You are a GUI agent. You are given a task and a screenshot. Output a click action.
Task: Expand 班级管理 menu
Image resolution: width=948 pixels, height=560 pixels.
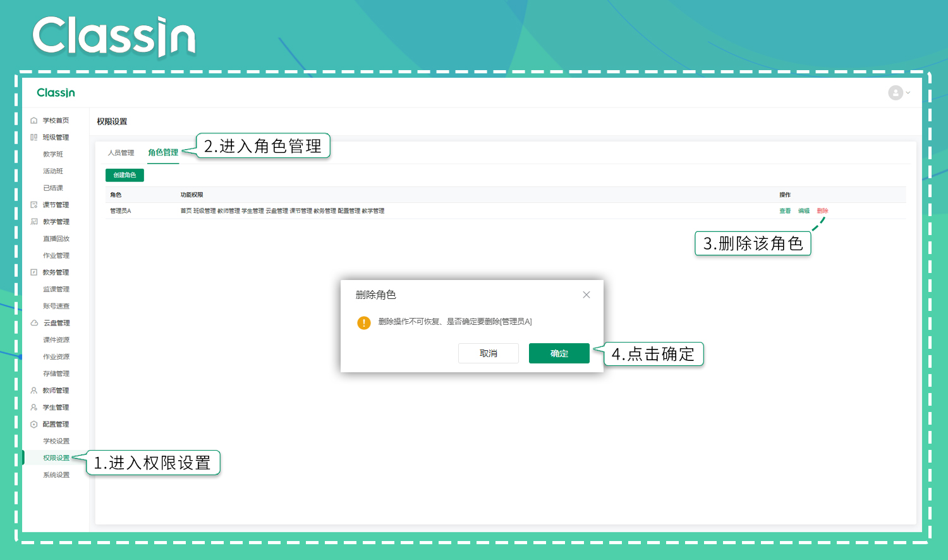pos(56,137)
